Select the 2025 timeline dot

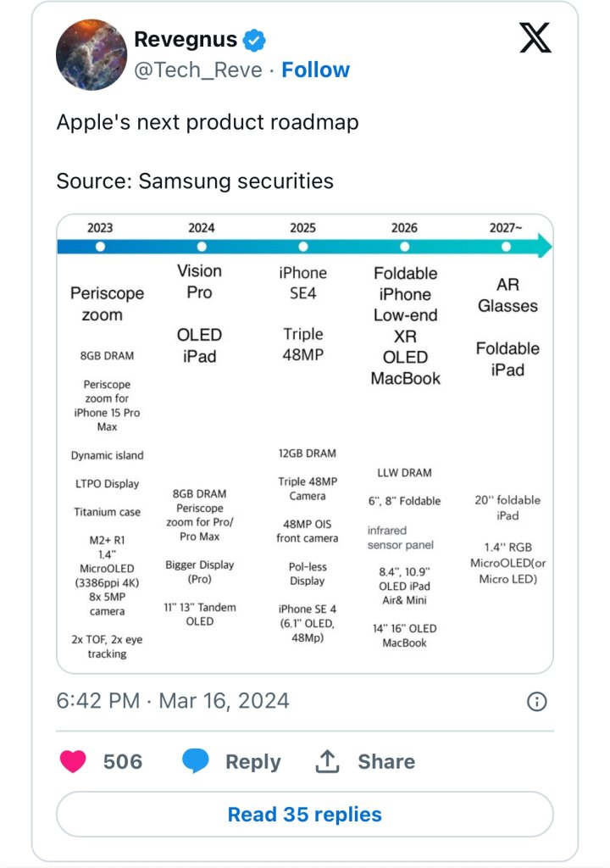[302, 247]
